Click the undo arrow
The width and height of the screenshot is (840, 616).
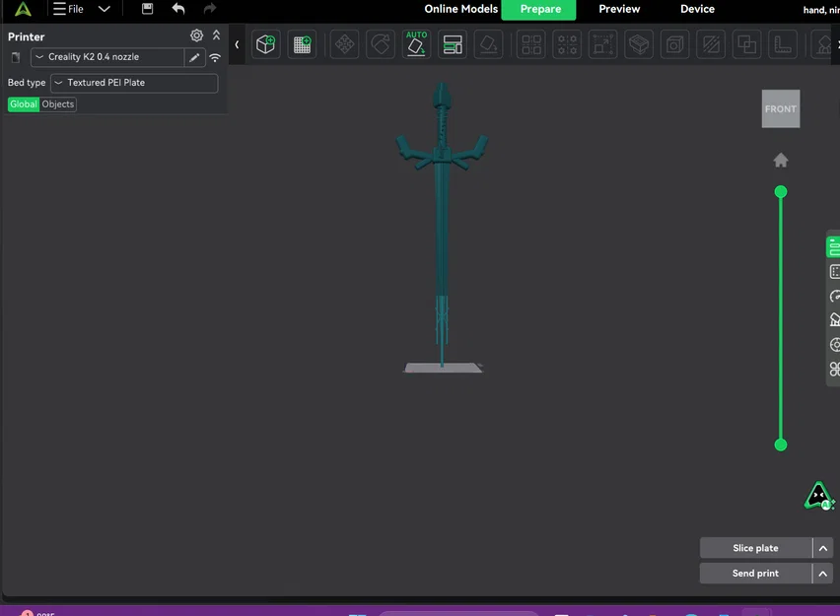tap(178, 9)
